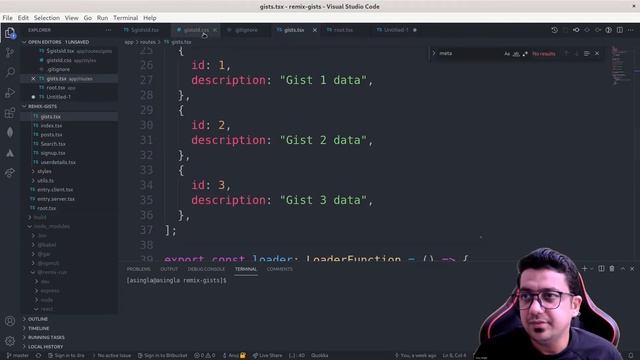The width and height of the screenshot is (640, 360).
Task: Go to next match arrow in find widget
Action: pyautogui.click(x=576, y=53)
